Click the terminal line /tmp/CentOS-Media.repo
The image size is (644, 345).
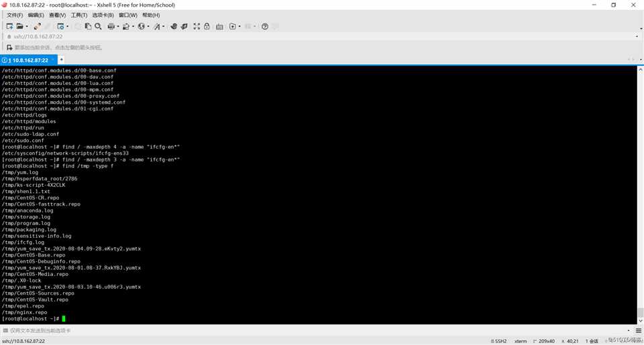[35, 274]
